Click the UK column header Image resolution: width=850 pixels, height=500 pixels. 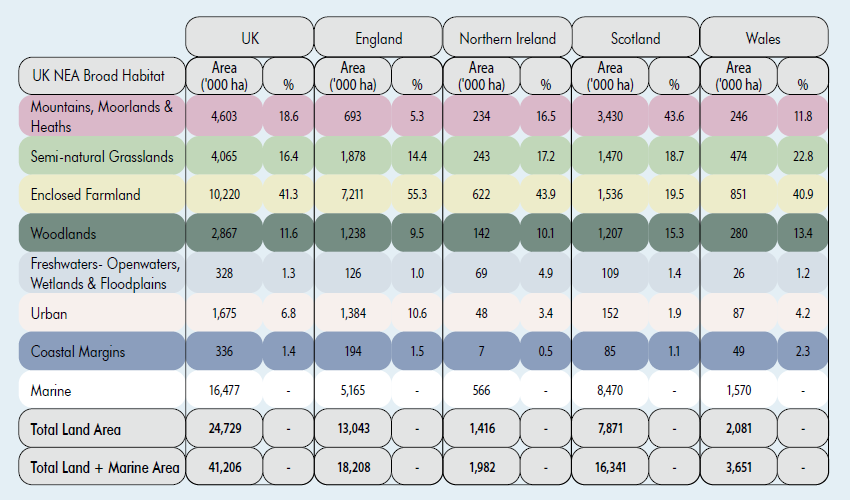pyautogui.click(x=249, y=38)
